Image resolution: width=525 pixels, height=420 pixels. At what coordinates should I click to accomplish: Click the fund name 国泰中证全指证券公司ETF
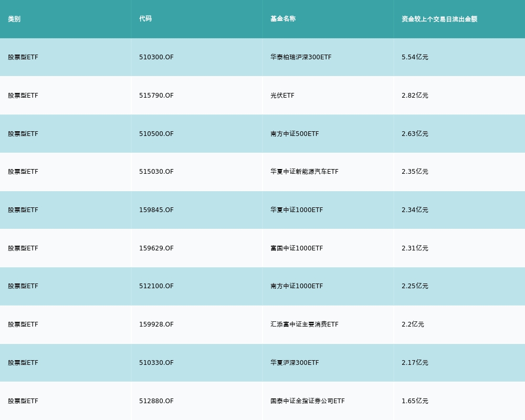pyautogui.click(x=307, y=401)
